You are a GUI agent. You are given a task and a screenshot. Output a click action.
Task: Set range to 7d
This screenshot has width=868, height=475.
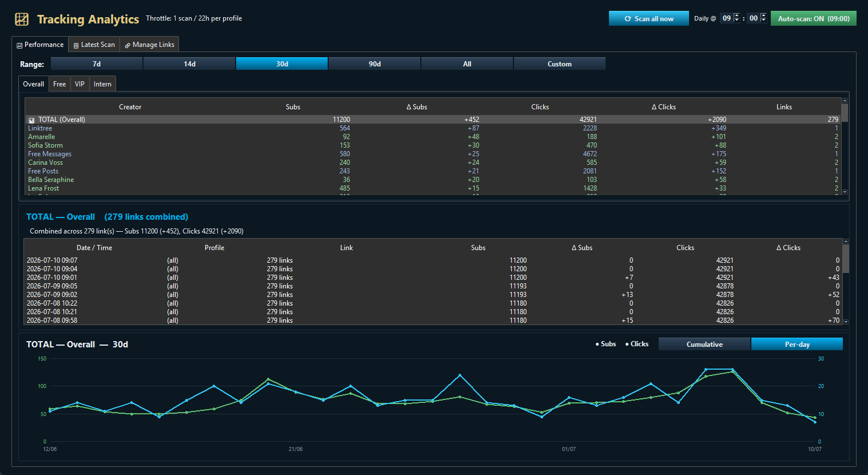97,64
